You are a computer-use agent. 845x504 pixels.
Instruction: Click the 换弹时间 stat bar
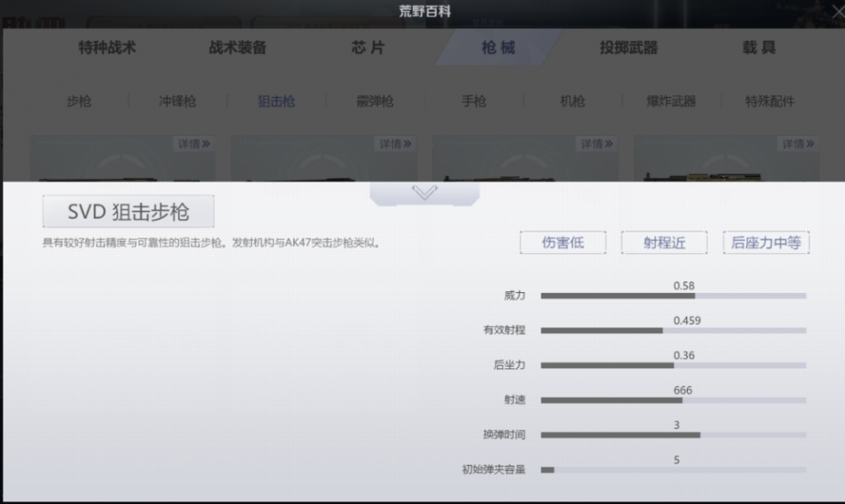coord(673,435)
